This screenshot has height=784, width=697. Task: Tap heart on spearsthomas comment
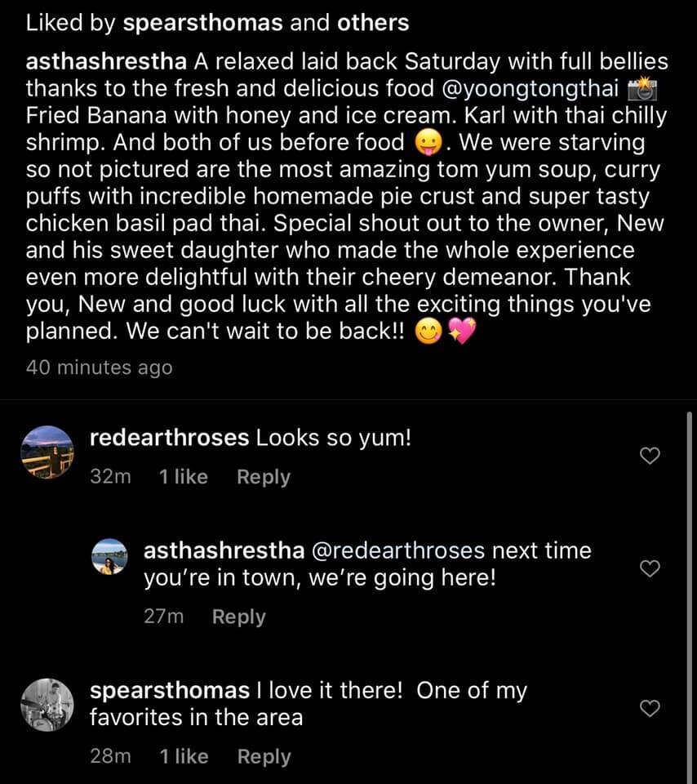pos(648,709)
